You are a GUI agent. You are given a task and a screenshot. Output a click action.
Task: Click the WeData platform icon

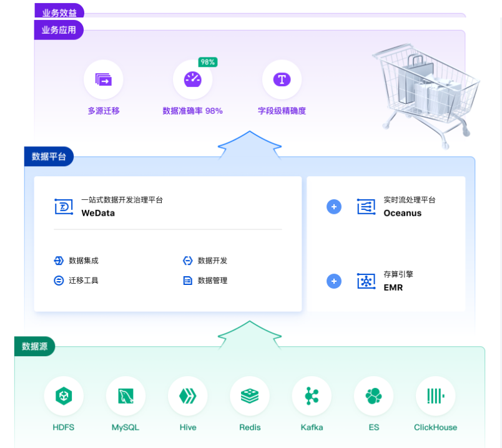64,207
